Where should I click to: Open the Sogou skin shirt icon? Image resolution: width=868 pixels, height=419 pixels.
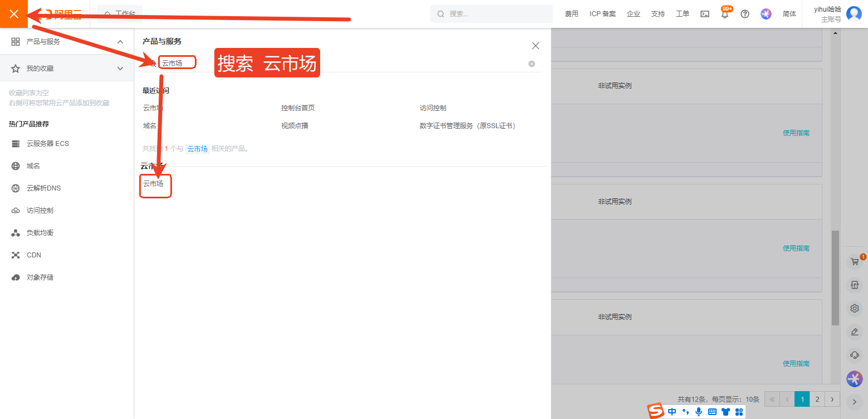tap(725, 412)
